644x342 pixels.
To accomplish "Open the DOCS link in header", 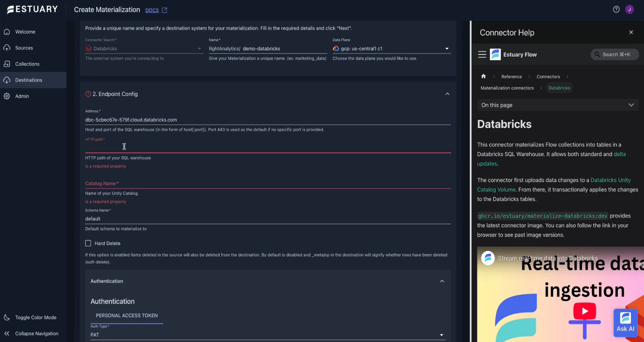I will pos(152,10).
